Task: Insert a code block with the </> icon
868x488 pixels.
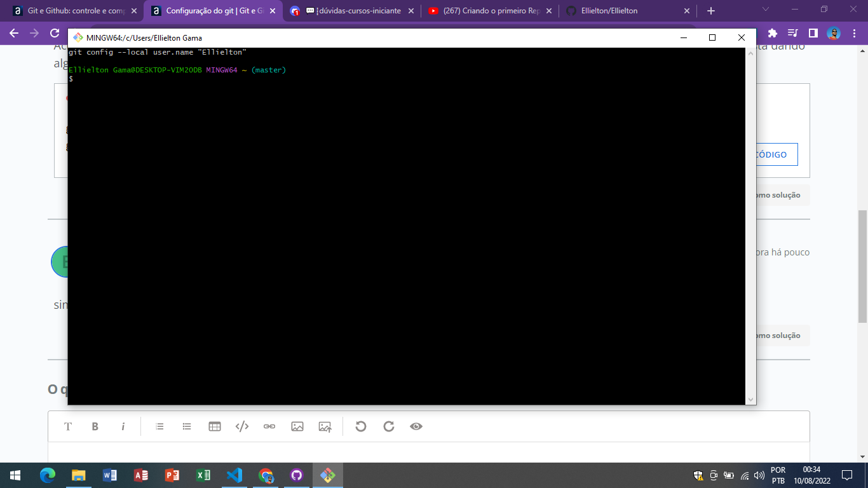Action: pos(242,426)
